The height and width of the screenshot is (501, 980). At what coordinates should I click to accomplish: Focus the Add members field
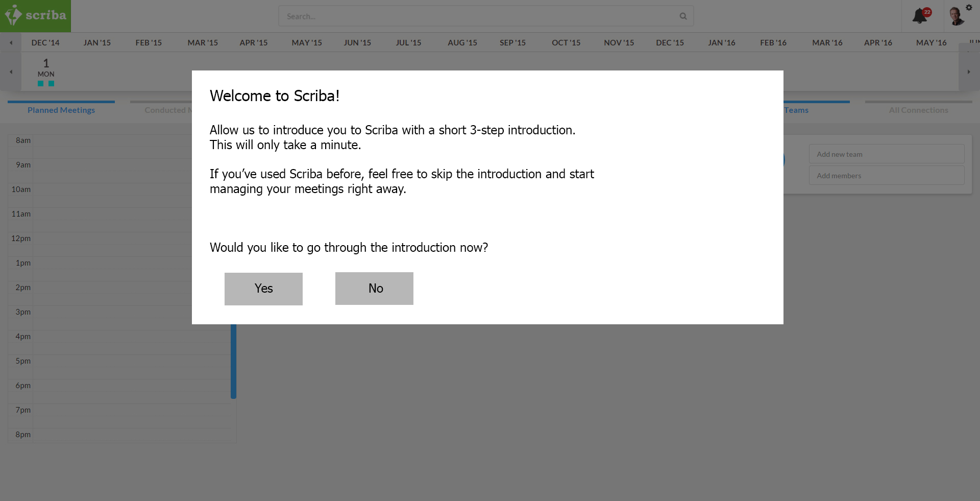click(x=886, y=176)
